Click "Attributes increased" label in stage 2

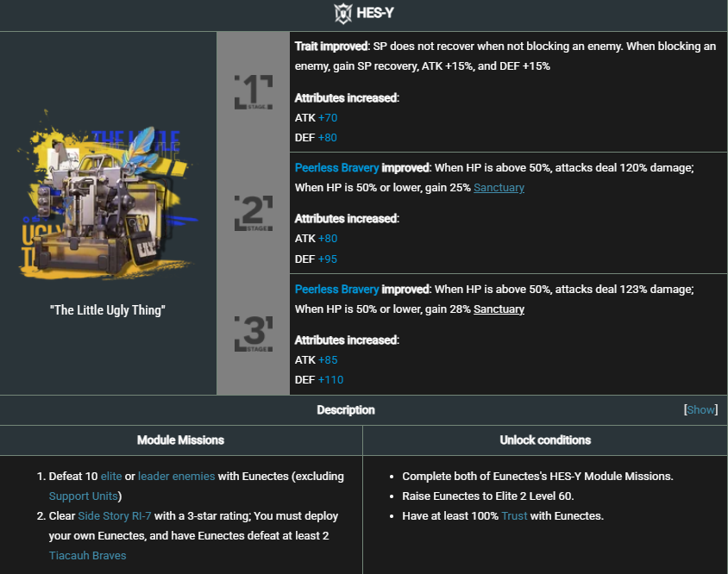coord(347,219)
